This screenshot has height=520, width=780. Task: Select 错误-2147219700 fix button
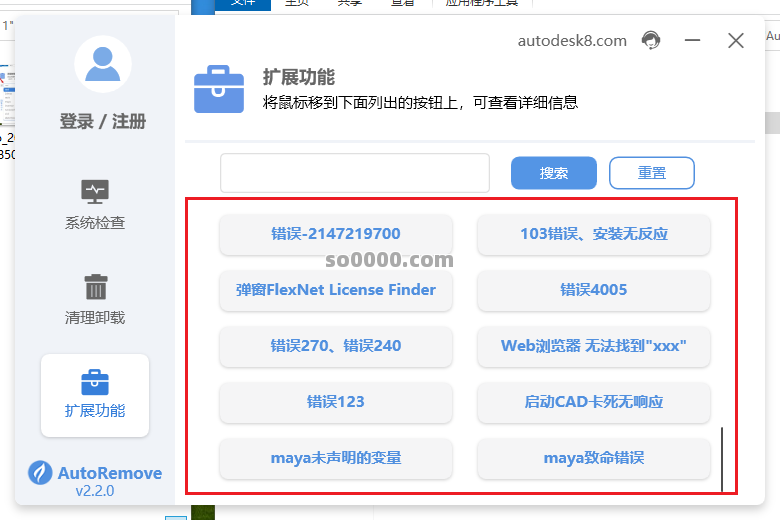pyautogui.click(x=335, y=234)
